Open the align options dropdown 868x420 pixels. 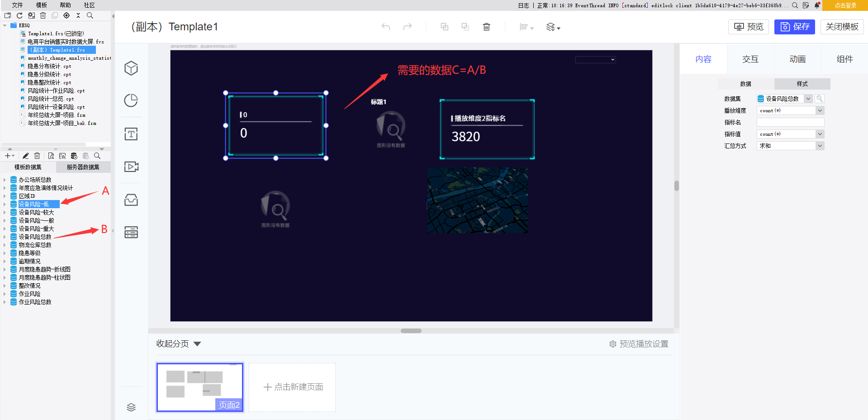click(x=526, y=27)
